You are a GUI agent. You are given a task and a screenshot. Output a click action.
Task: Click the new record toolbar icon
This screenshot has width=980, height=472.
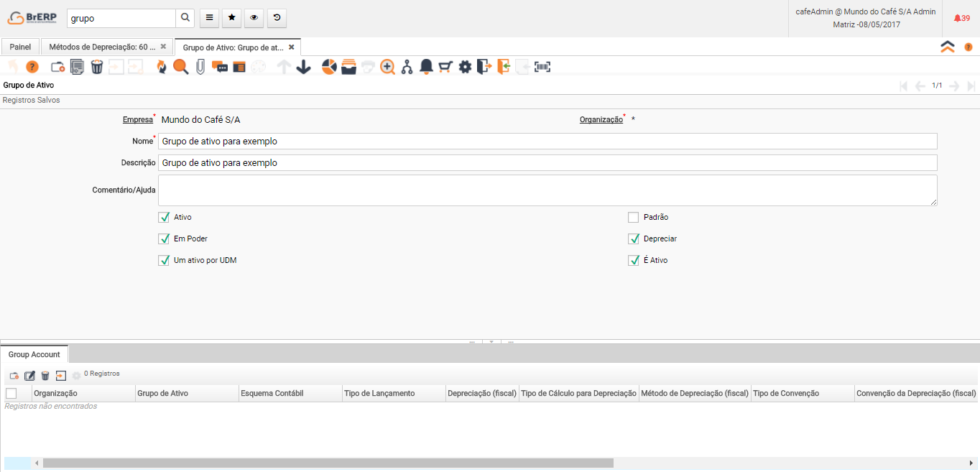pyautogui.click(x=58, y=67)
